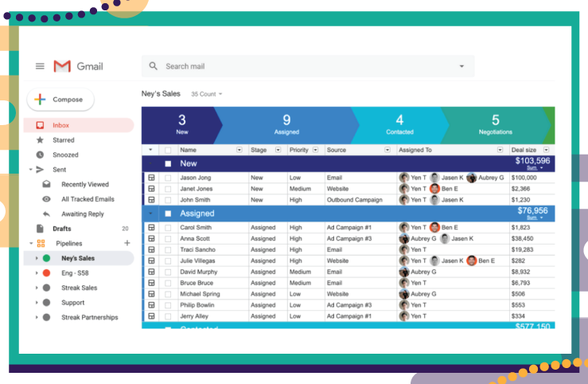This screenshot has height=384, width=588.
Task: Open Bruce Bruce box icon
Action: pos(151,283)
